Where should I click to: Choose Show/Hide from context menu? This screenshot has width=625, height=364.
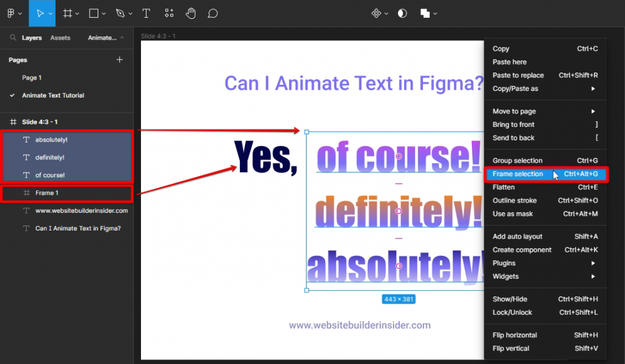(545, 299)
